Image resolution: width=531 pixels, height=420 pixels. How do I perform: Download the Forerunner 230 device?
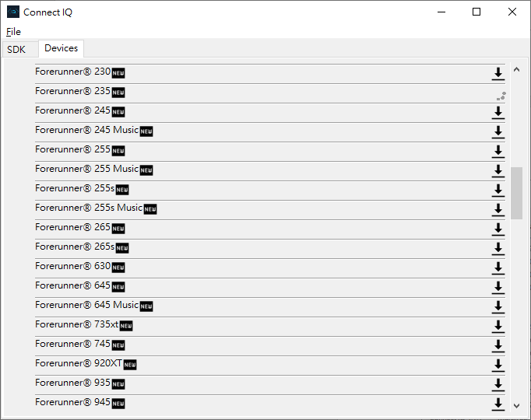click(498, 73)
